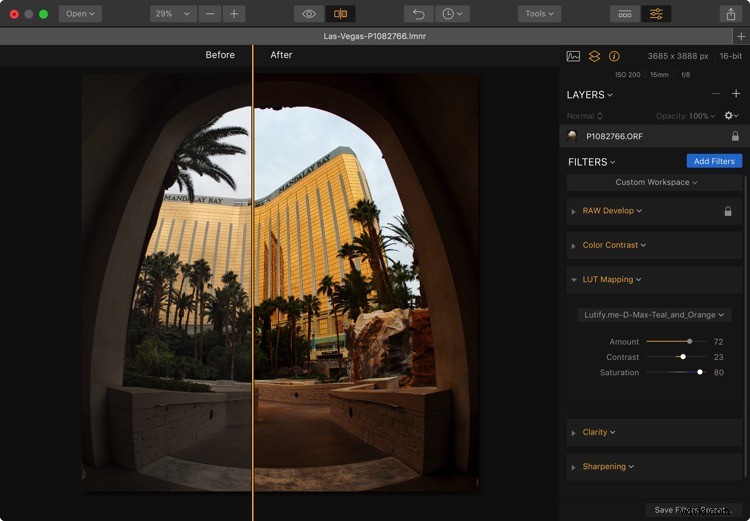The image size is (750, 521).
Task: Click the RAW Develop lock icon
Action: click(x=728, y=211)
